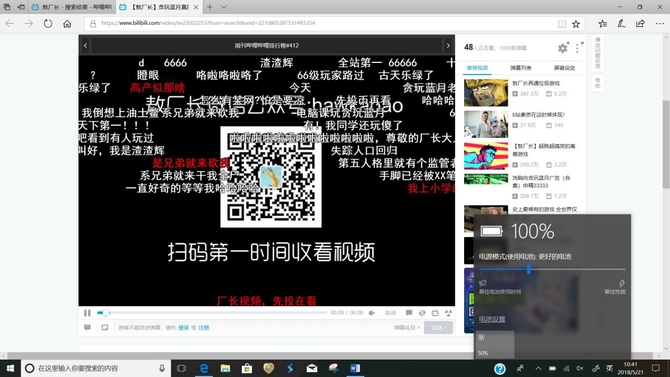
Task: Share this page via share icon
Action: click(641, 24)
